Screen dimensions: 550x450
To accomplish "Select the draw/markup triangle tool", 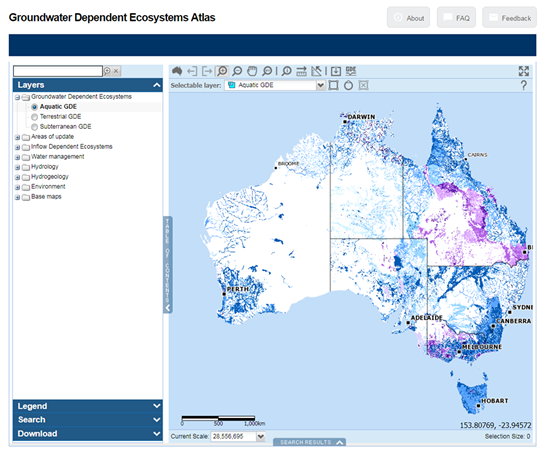I will tap(316, 71).
